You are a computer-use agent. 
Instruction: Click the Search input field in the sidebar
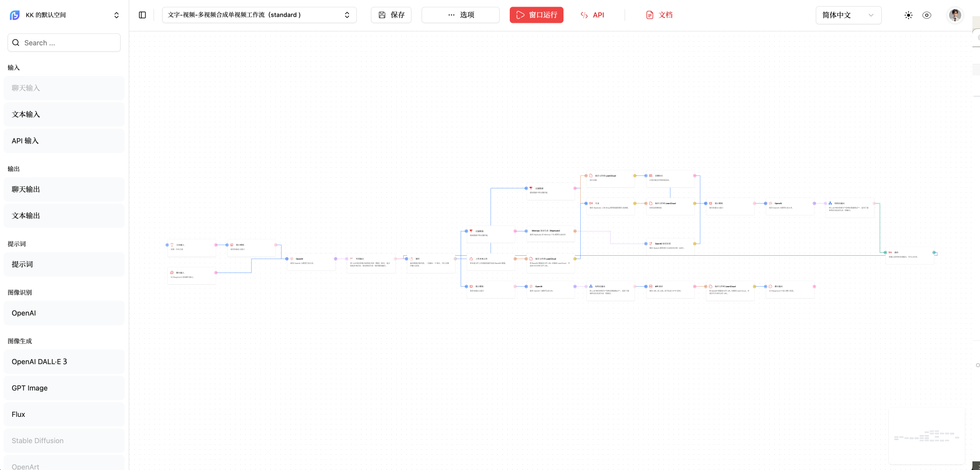(64, 43)
